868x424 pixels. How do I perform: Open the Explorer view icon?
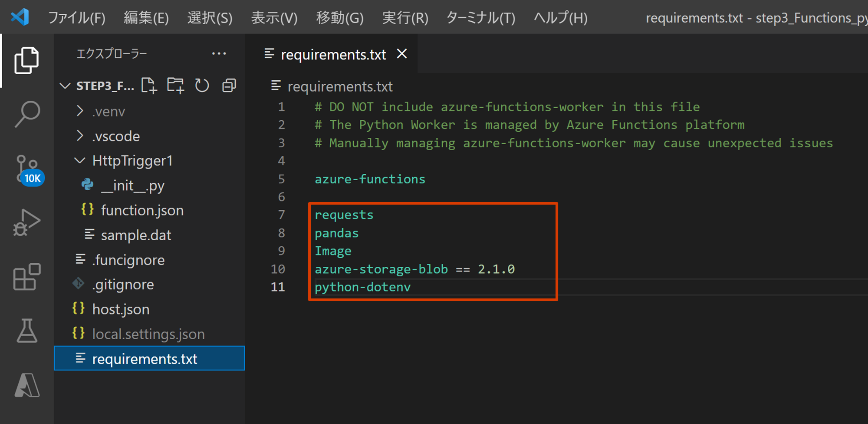click(x=27, y=61)
